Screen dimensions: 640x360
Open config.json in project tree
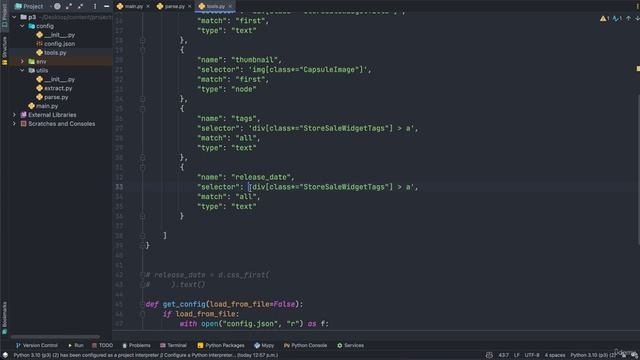59,44
